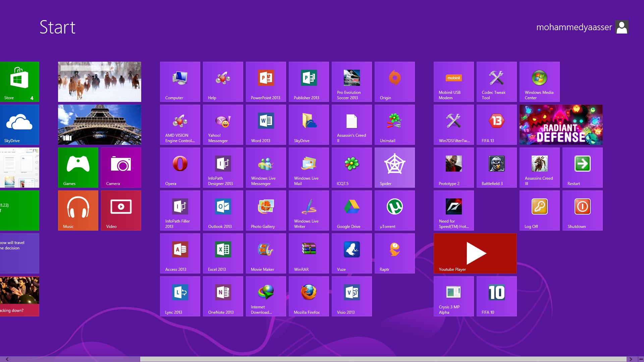Launch Windows Live Messenger
Viewport: 644px width, 362px height.
(266, 168)
